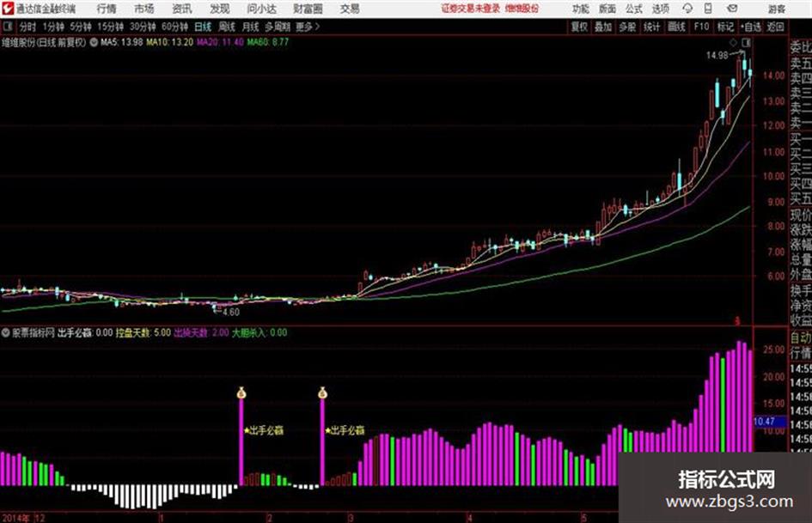The height and width of the screenshot is (523, 812).
Task: Expand 更多 period options
Action: tap(308, 27)
